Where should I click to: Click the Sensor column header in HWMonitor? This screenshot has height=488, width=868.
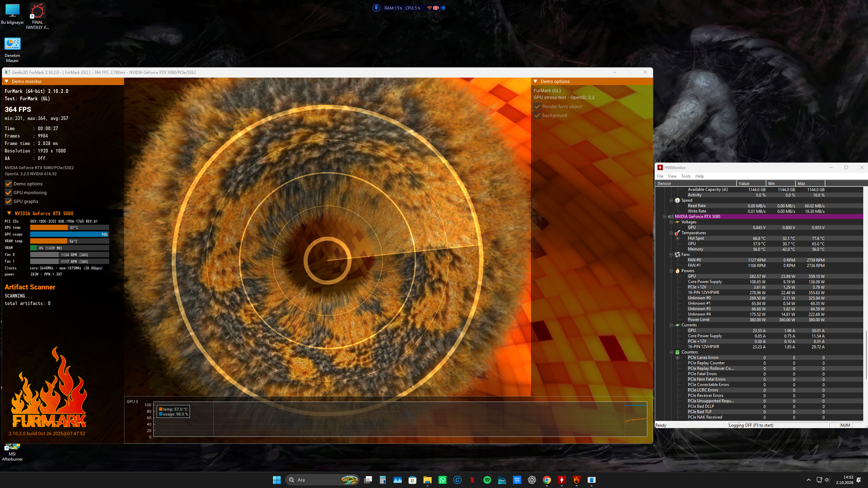tap(696, 183)
